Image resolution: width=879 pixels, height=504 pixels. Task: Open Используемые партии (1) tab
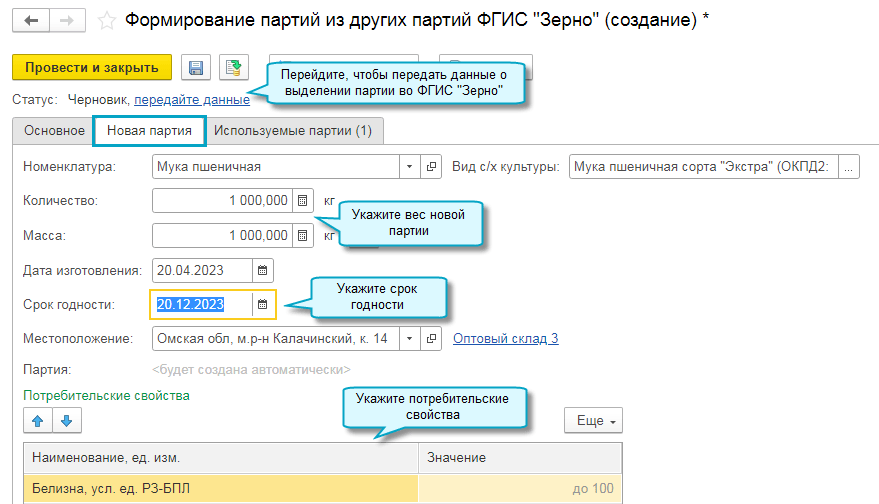coord(293,131)
